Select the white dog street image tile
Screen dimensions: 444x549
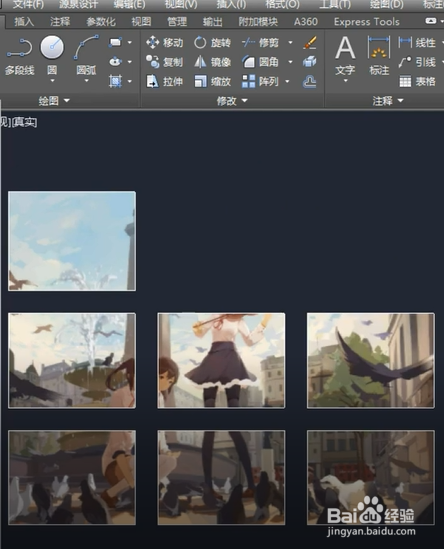click(x=371, y=478)
